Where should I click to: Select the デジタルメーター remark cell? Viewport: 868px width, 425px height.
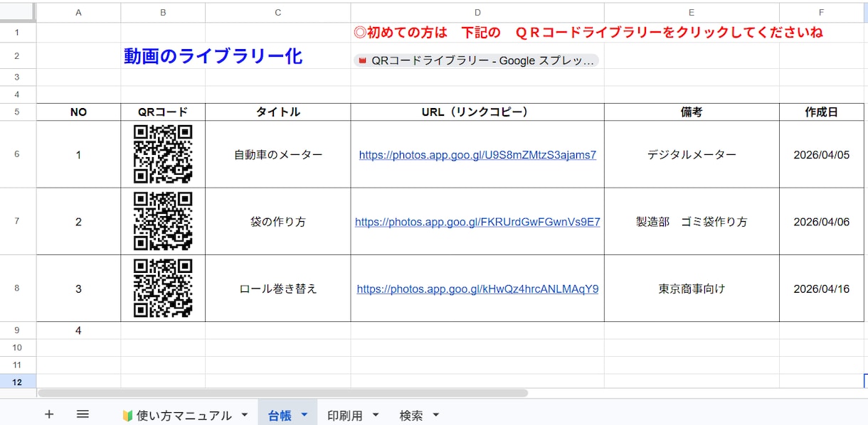[692, 154]
